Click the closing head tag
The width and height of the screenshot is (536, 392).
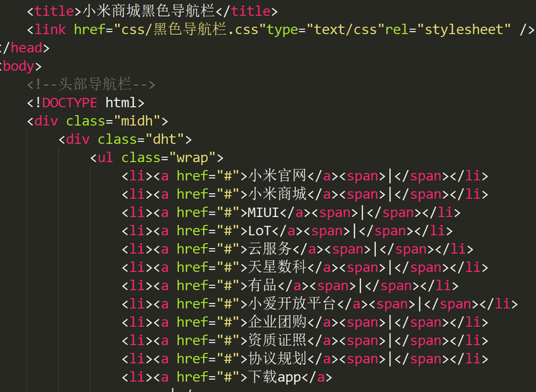click(x=25, y=48)
